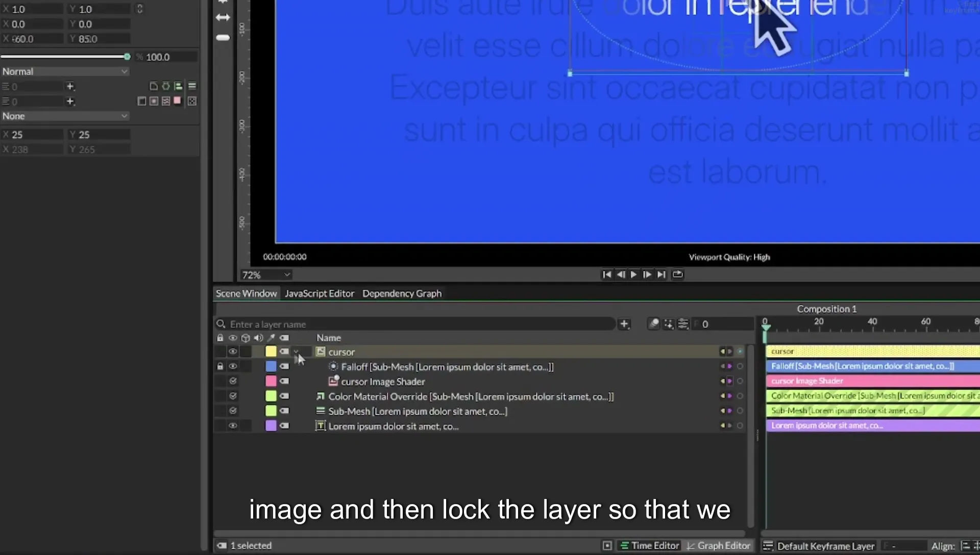
Task: Click the page-shaped icon beside the first plus button
Action: point(153,86)
